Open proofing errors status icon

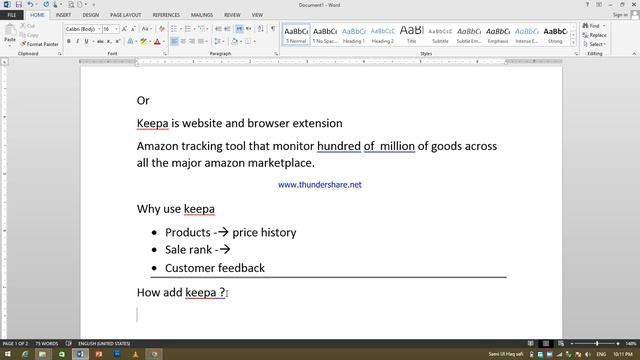pyautogui.click(x=69, y=344)
